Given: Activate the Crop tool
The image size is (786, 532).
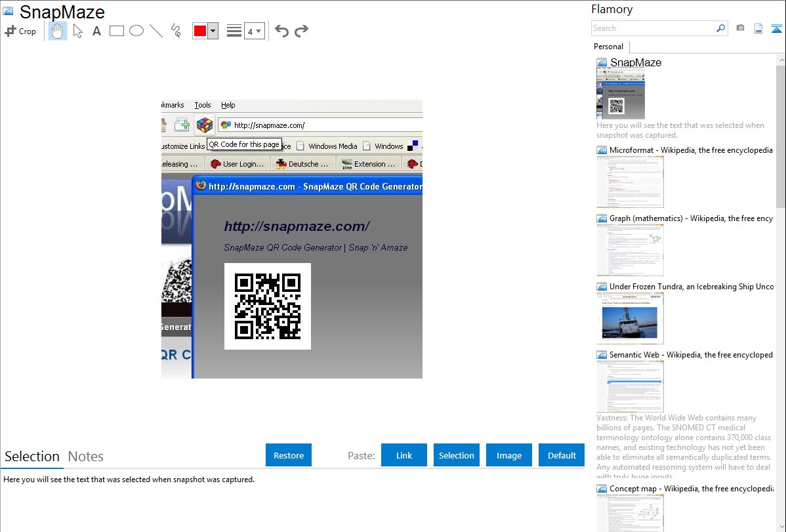Looking at the screenshot, I should (20, 31).
